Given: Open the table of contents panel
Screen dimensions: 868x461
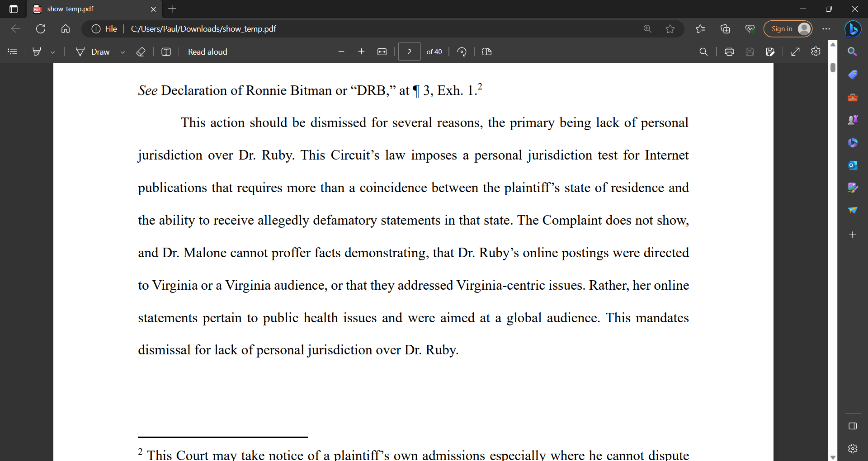Looking at the screenshot, I should coord(13,52).
